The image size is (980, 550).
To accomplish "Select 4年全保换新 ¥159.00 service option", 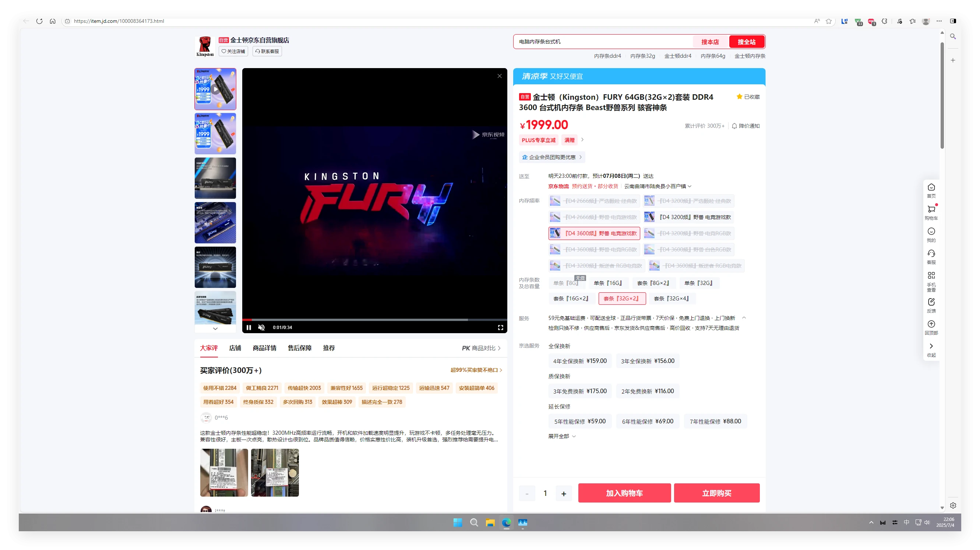I will click(580, 361).
